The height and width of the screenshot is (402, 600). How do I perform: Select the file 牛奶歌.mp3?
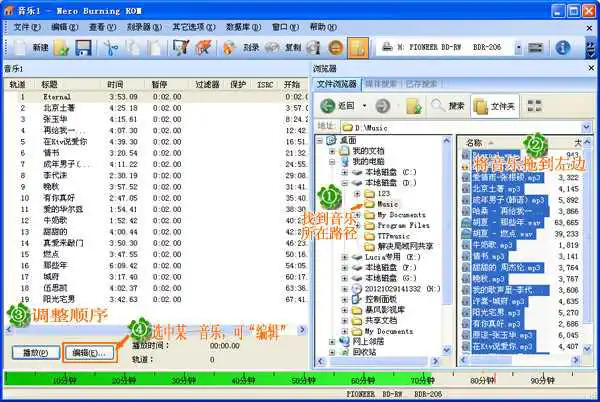click(x=494, y=245)
